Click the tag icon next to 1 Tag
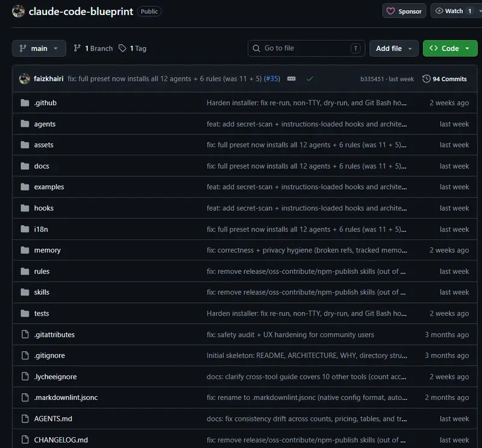 coord(122,48)
